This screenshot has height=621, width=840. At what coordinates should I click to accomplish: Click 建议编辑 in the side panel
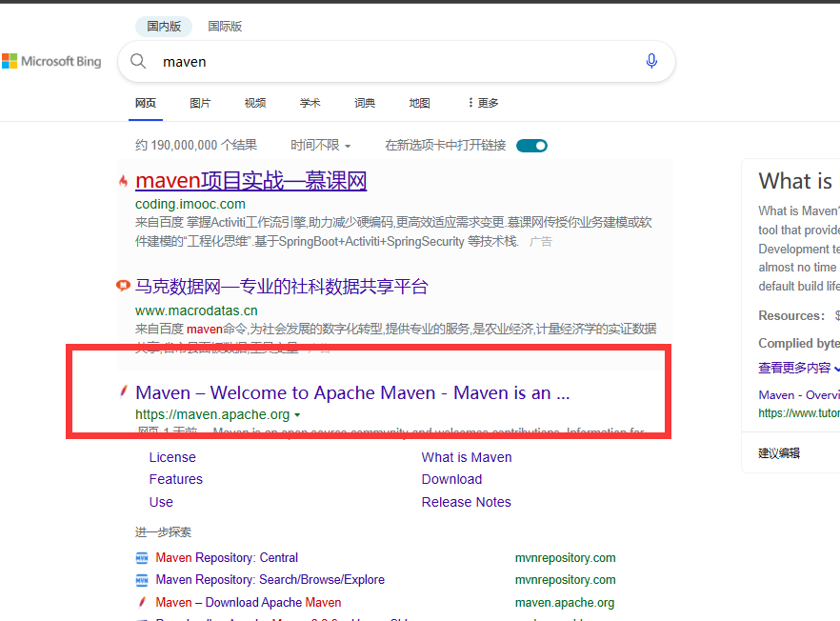pyautogui.click(x=779, y=453)
